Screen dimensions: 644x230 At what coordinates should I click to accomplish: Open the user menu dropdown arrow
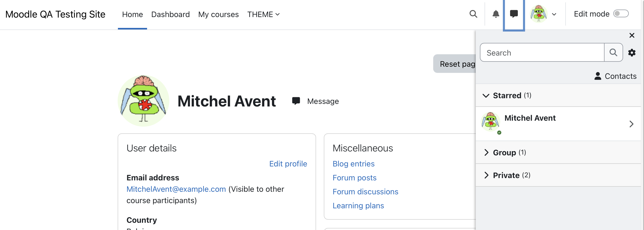tap(554, 14)
